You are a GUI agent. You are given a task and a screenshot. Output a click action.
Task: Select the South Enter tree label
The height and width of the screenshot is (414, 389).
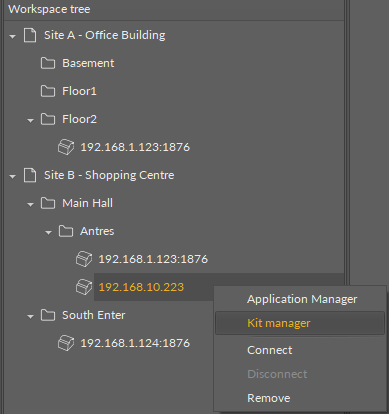click(94, 315)
